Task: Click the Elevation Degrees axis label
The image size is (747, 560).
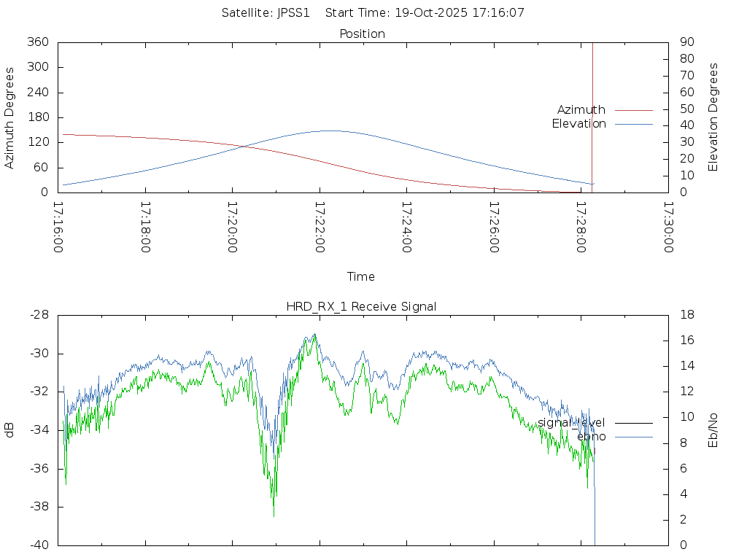Action: click(x=713, y=117)
